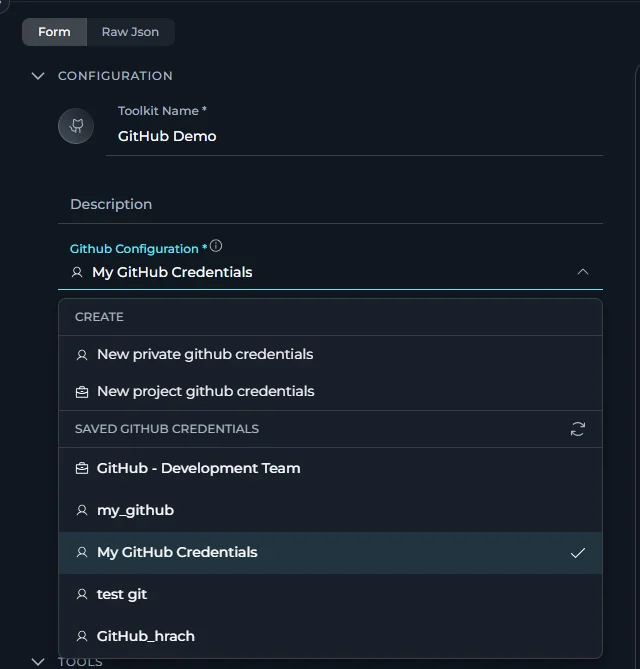Click the selected My GitHub Credentials combo box
The height and width of the screenshot is (669, 640).
[330, 272]
